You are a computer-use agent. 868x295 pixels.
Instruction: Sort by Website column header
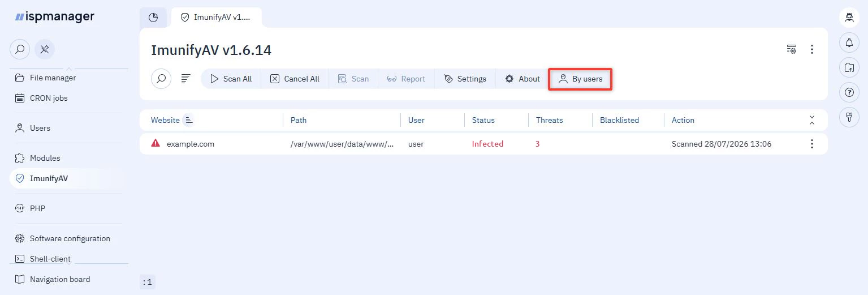pos(165,120)
